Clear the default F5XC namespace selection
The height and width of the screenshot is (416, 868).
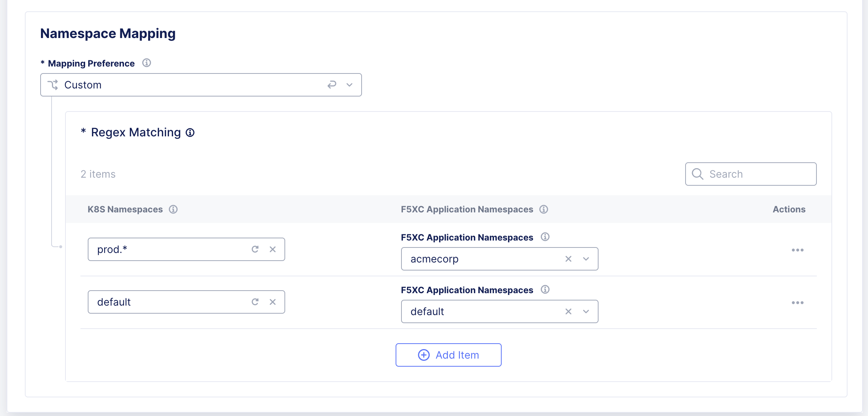tap(568, 311)
